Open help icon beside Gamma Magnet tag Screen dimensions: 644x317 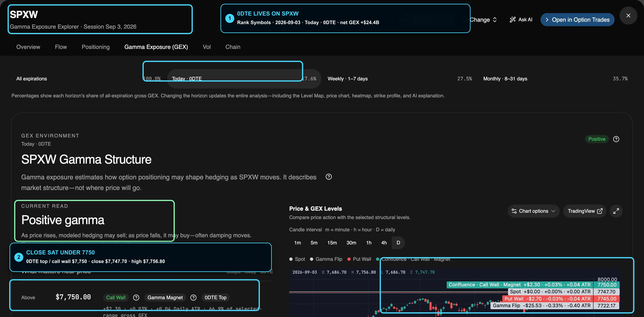(193, 298)
